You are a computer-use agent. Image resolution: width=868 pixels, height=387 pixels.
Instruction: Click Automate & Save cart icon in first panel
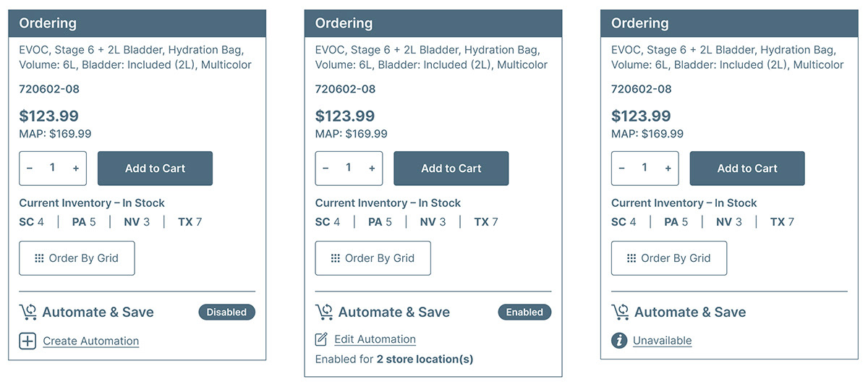pyautogui.click(x=28, y=312)
